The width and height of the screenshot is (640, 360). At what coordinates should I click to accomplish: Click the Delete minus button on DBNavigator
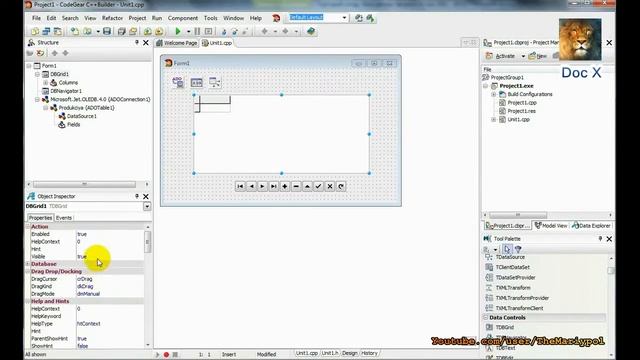coord(296,186)
